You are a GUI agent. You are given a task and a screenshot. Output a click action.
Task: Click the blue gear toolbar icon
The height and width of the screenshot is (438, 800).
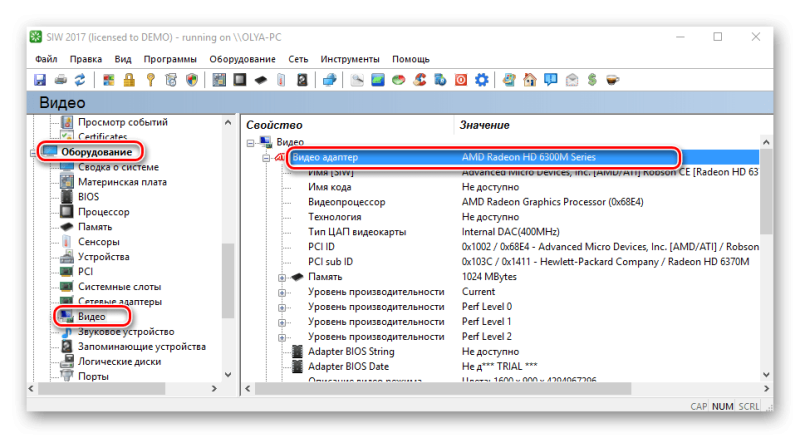tap(481, 79)
